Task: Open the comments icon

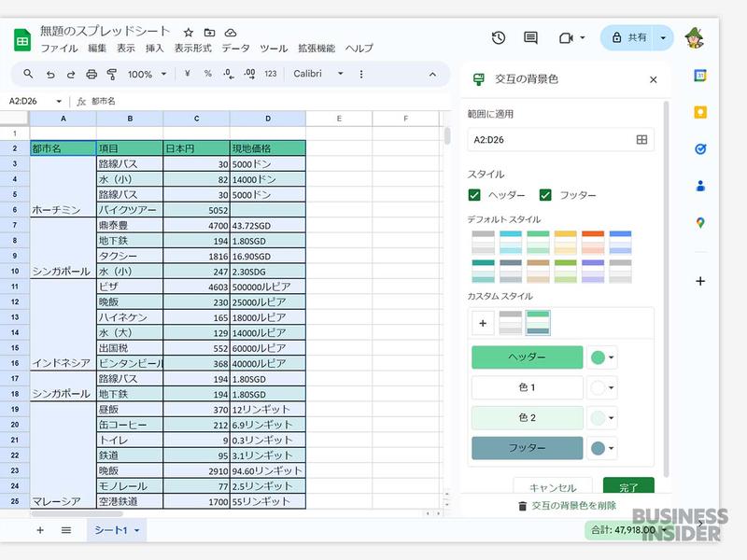Action: click(530, 37)
